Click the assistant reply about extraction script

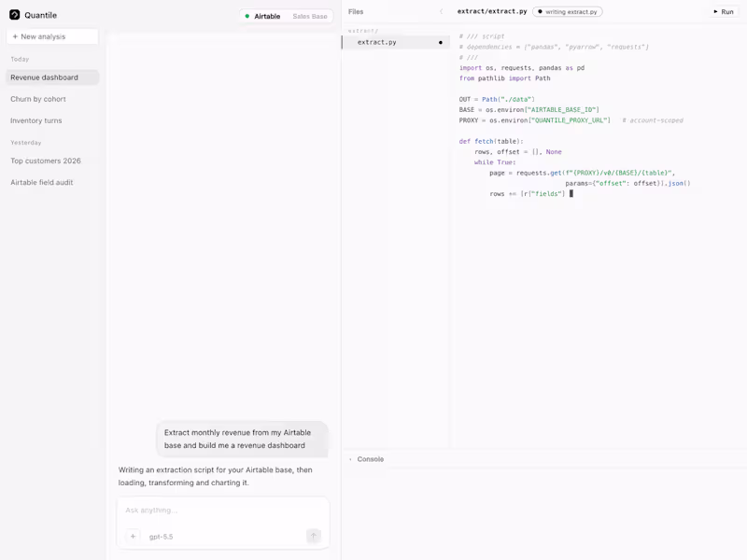216,476
